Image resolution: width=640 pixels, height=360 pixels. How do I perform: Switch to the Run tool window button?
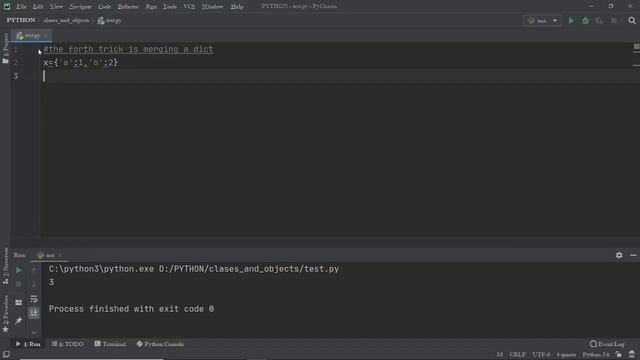point(28,344)
